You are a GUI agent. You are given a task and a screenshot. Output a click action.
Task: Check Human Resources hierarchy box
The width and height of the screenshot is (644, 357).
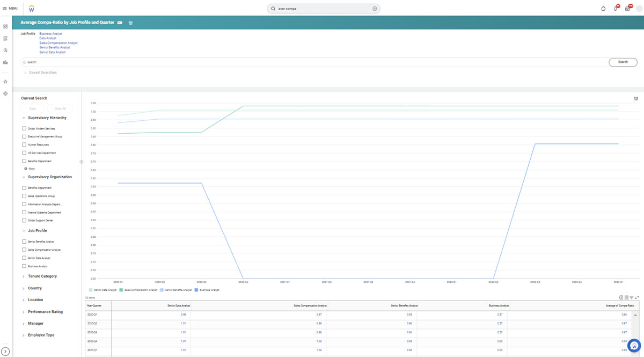click(x=24, y=145)
